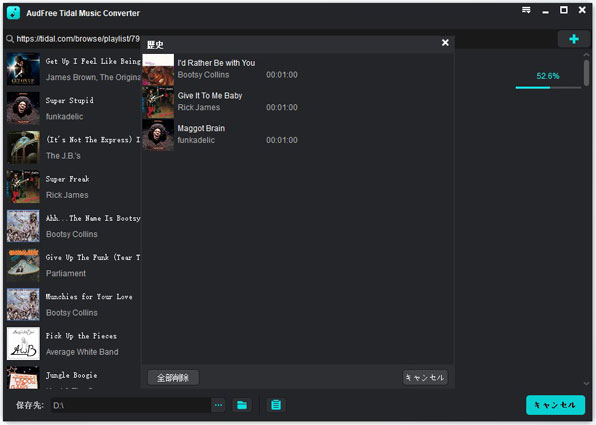The height and width of the screenshot is (425, 596).
Task: Click キャンセル button in history dialog
Action: (x=425, y=377)
